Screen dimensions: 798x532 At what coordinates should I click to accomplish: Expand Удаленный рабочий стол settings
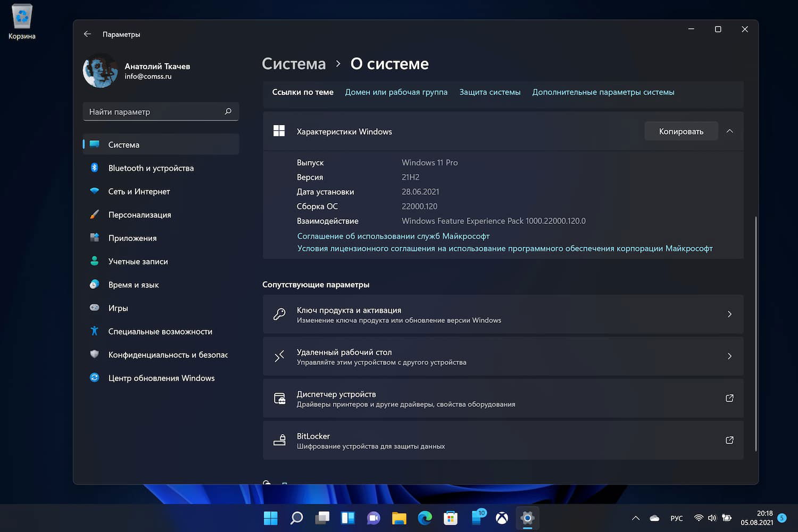(503, 356)
